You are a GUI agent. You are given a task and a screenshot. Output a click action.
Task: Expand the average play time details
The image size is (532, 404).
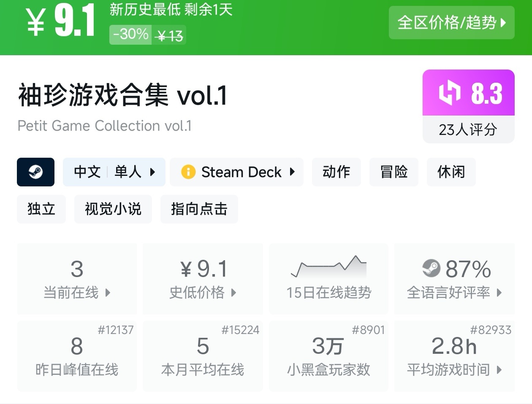pos(454,356)
